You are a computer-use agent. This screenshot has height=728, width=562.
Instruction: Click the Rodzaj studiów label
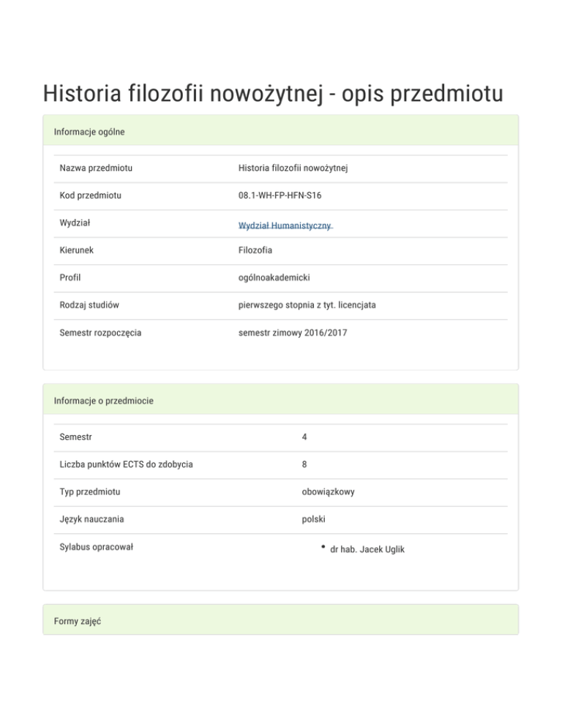coord(90,305)
